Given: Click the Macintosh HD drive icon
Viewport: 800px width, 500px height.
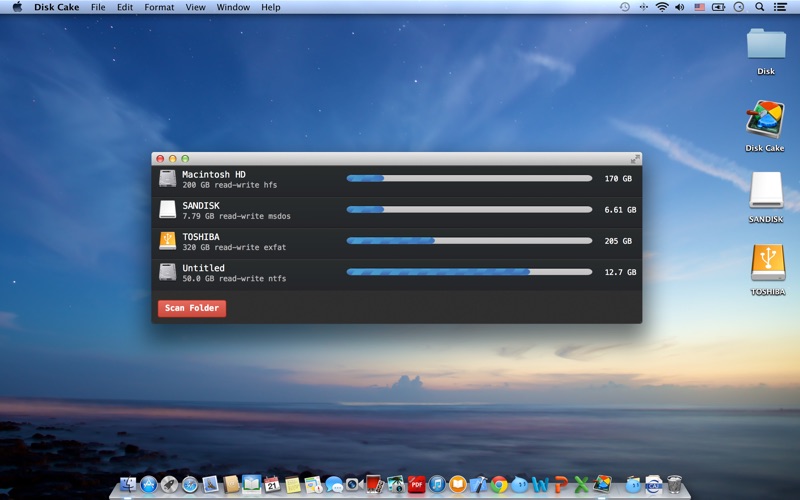Looking at the screenshot, I should click(x=167, y=178).
